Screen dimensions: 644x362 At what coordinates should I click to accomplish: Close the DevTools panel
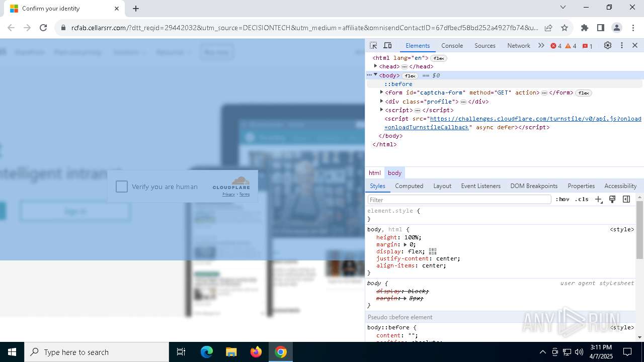point(635,45)
